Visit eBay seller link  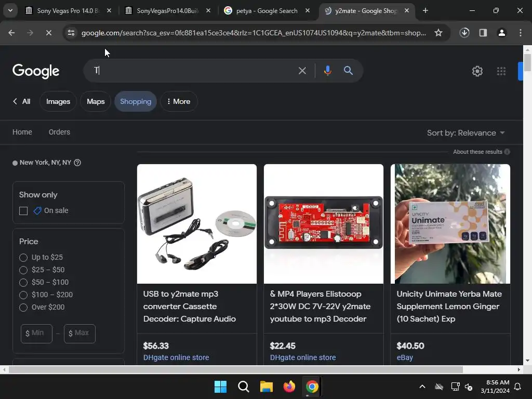coord(405,357)
